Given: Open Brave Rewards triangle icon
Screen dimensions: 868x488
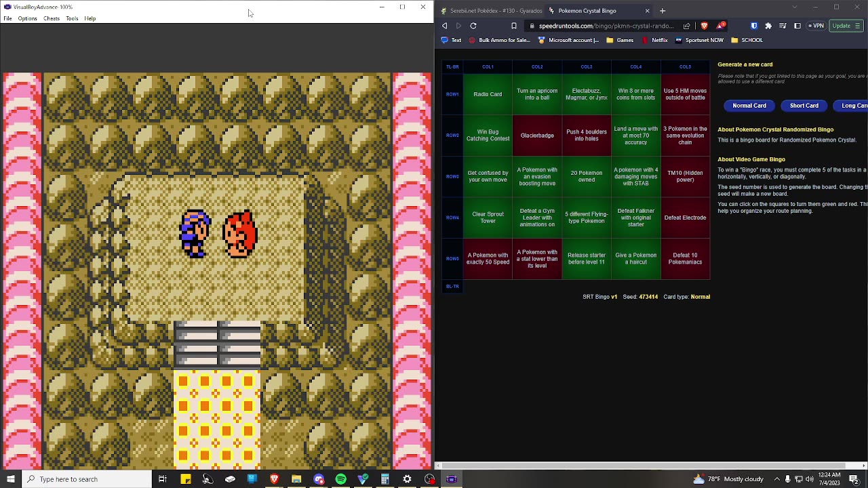Looking at the screenshot, I should click(720, 26).
